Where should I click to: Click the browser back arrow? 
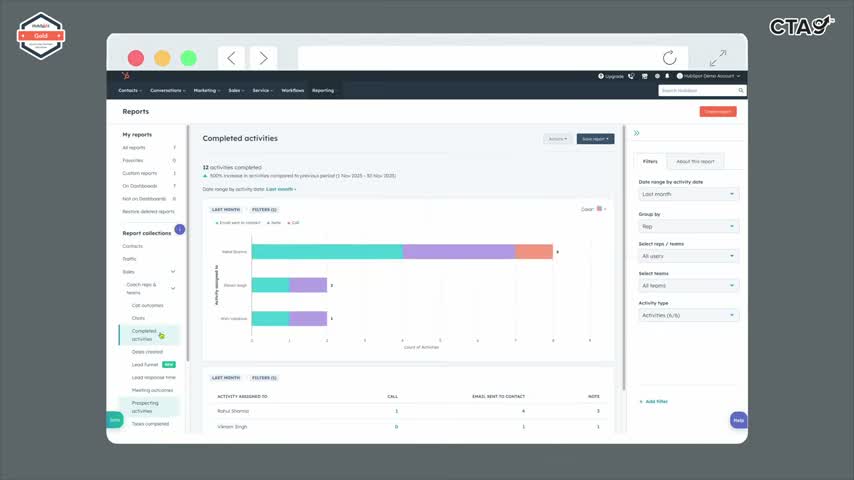pyautogui.click(x=231, y=58)
